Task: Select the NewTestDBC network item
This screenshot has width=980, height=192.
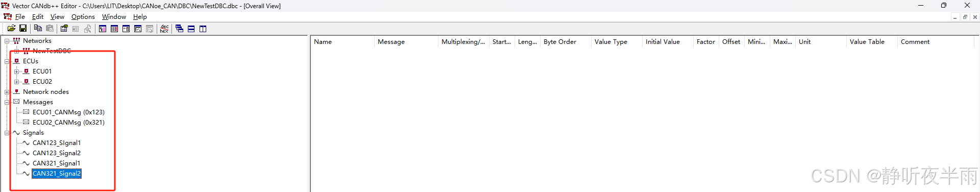Action: point(52,51)
